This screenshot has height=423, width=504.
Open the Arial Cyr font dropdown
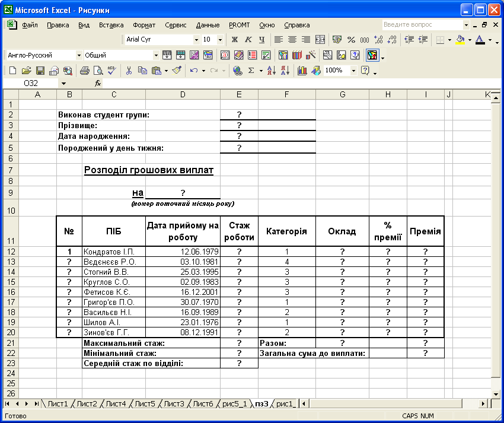pyautogui.click(x=196, y=40)
